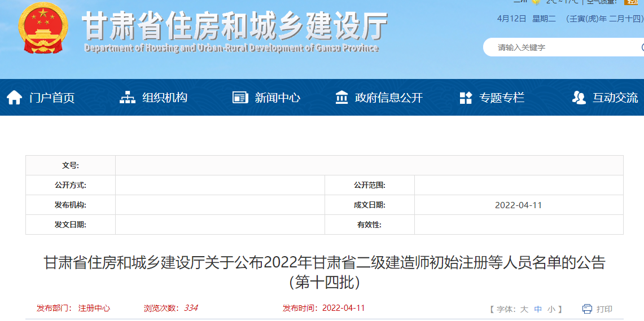Click the newspaper icon beside 新闻中心

point(240,98)
